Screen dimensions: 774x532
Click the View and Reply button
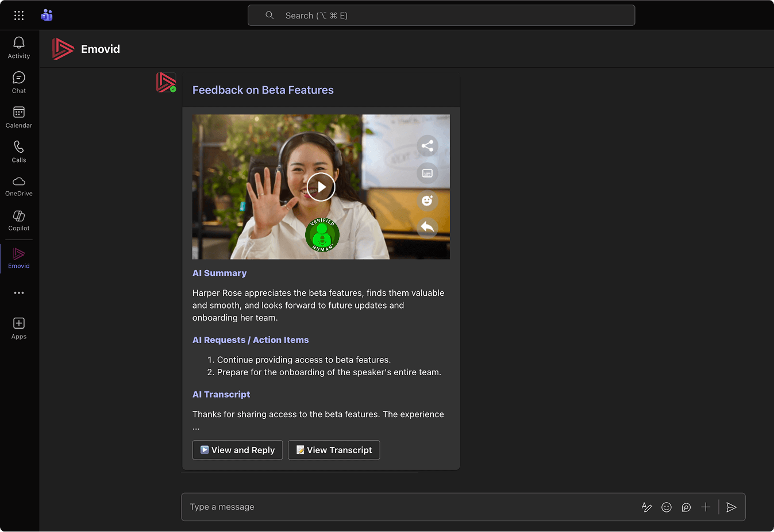tap(237, 450)
